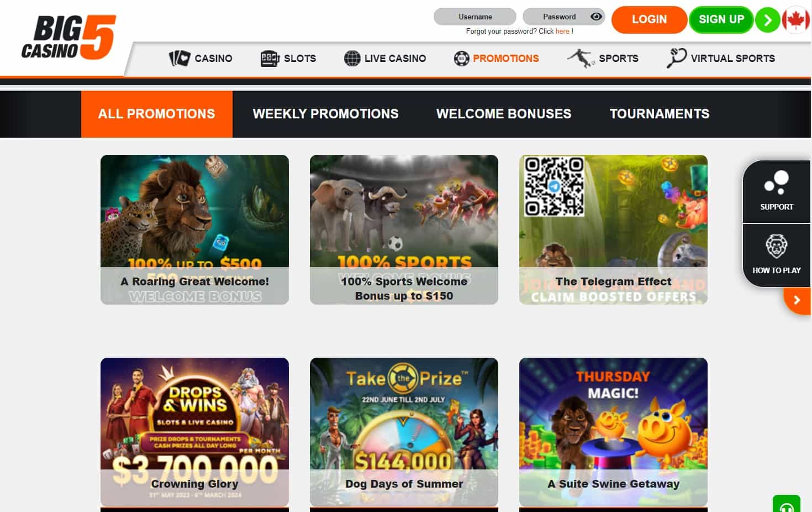Click the orange Login button
812x512 pixels.
pyautogui.click(x=649, y=19)
